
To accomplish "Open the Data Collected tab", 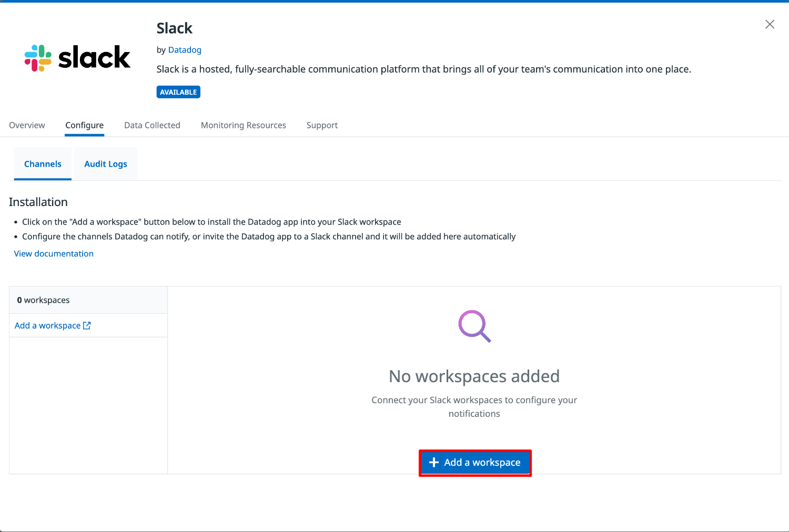I will 152,125.
